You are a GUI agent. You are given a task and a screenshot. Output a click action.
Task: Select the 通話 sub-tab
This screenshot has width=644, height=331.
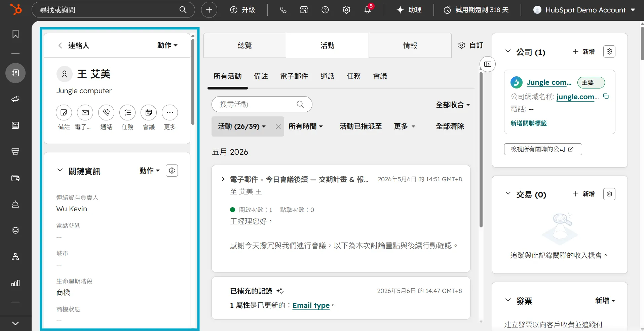pyautogui.click(x=328, y=76)
